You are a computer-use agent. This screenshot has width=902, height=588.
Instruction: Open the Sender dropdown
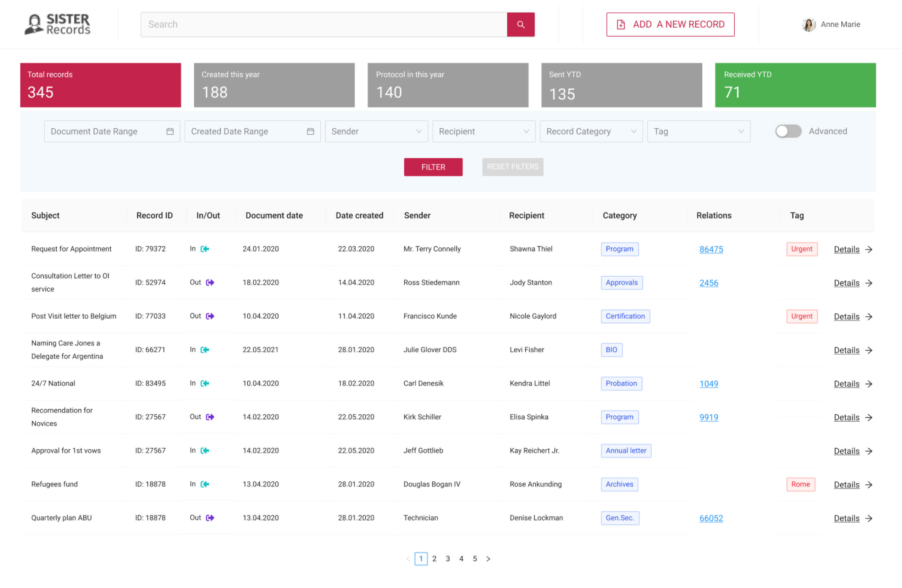(x=376, y=131)
